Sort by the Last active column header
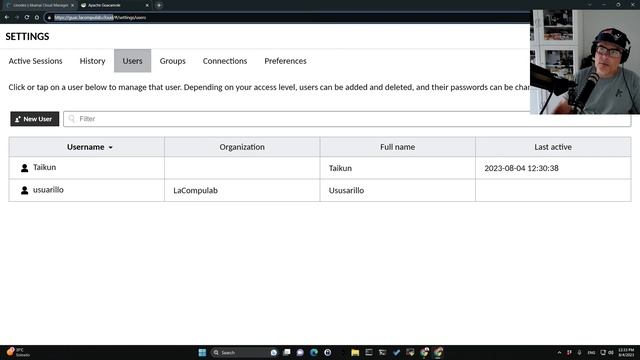The width and height of the screenshot is (640, 360). [553, 147]
